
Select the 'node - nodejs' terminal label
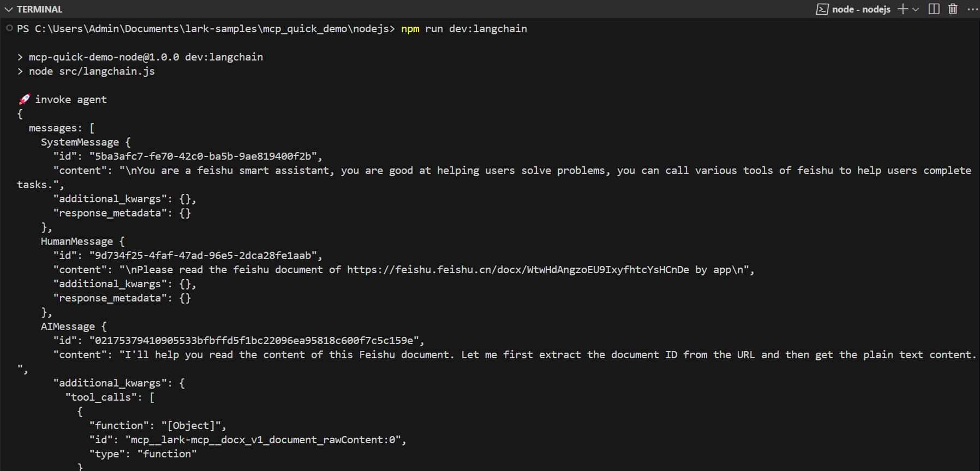(861, 9)
